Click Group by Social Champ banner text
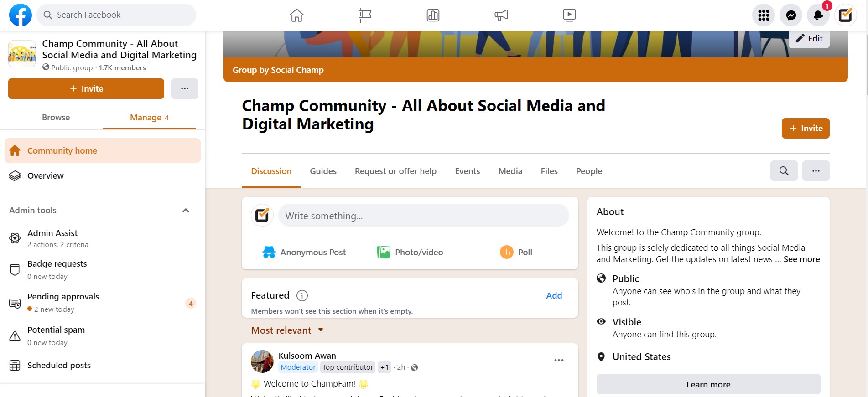 coord(278,70)
